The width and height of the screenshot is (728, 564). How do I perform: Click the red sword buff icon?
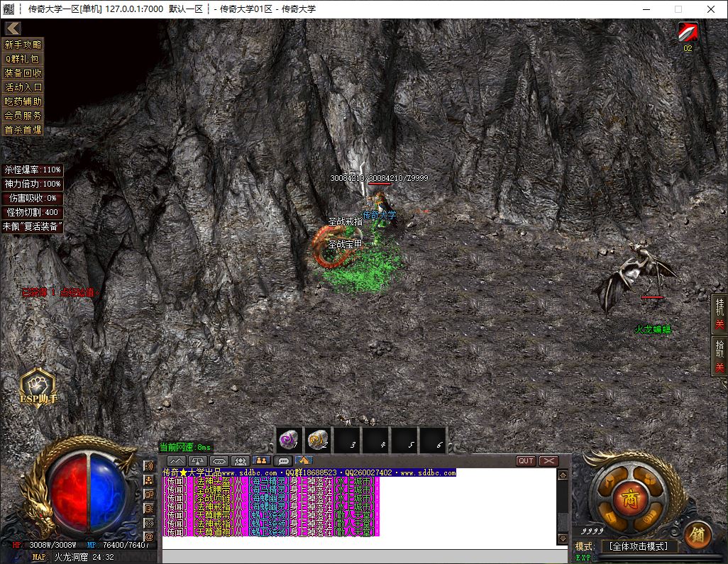tap(688, 33)
